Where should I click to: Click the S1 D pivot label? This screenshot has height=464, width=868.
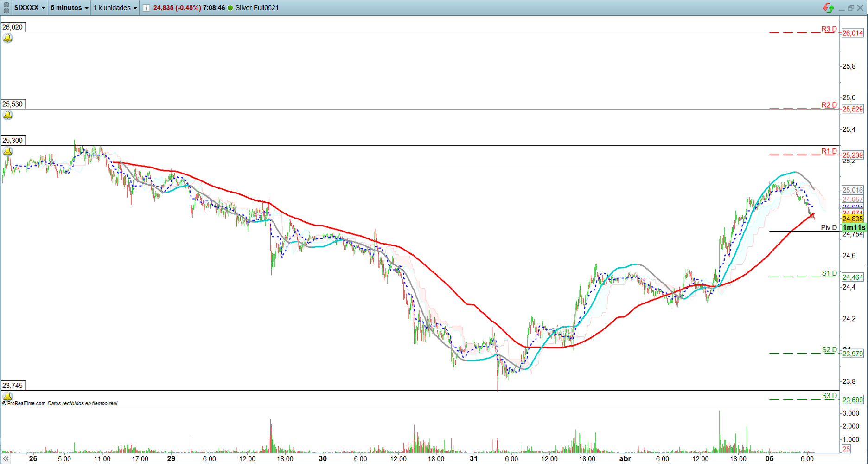coord(830,273)
